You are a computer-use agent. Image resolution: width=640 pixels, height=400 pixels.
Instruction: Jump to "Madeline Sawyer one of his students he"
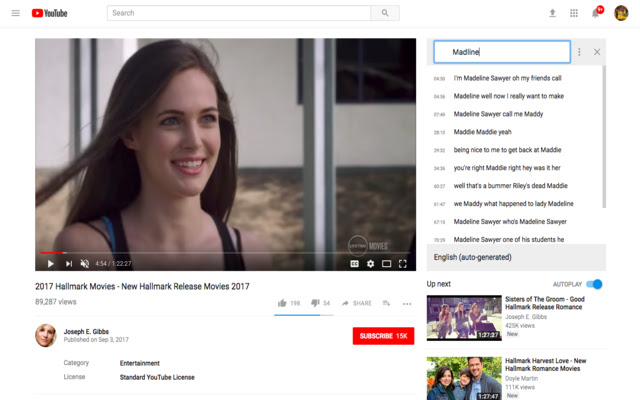coord(509,240)
